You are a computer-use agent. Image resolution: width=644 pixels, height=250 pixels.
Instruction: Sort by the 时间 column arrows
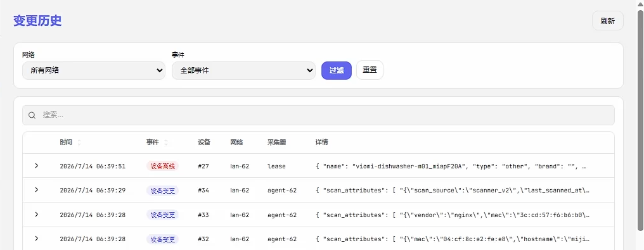point(79,142)
